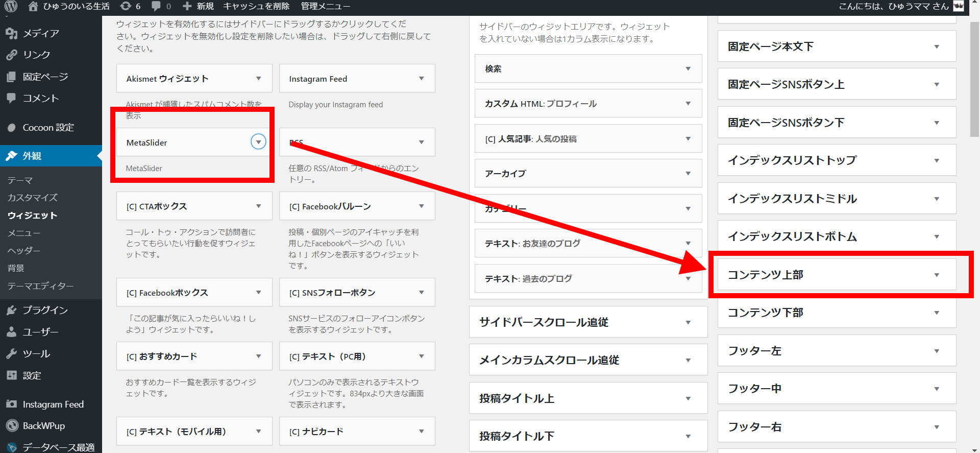Expand the サイドバースクロール追従 widget area

click(x=688, y=322)
